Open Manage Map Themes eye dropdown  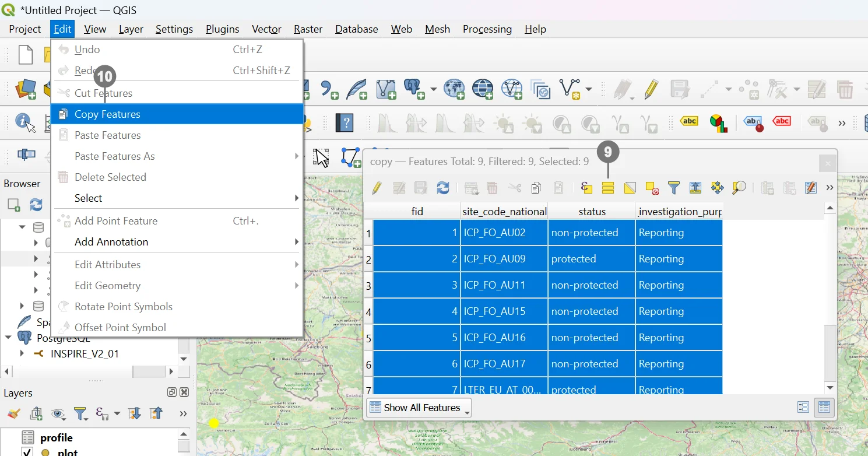click(x=58, y=414)
